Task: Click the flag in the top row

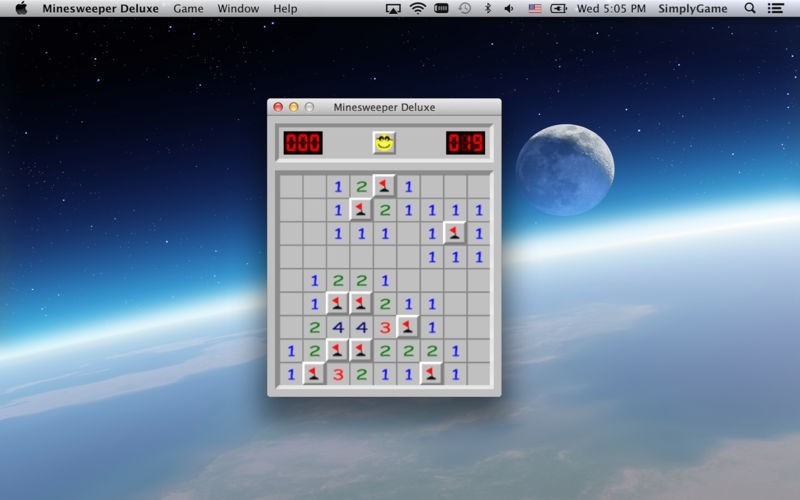Action: coord(384,186)
